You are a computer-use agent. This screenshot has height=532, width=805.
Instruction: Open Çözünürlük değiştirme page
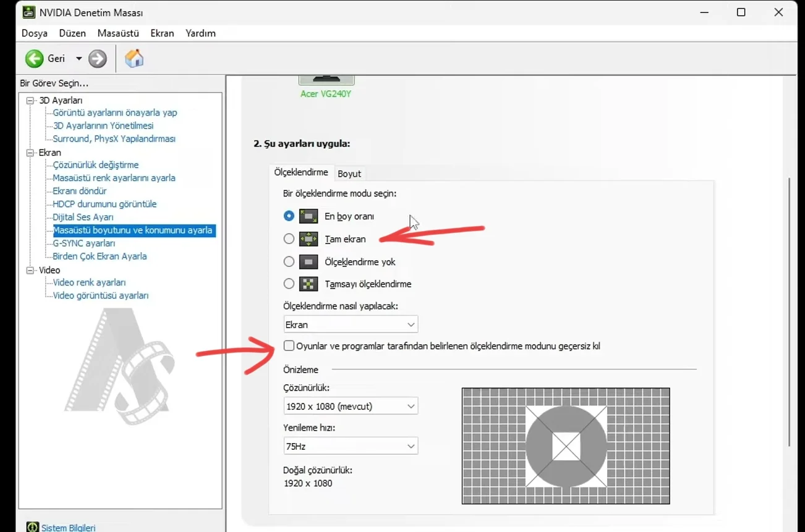coord(96,165)
